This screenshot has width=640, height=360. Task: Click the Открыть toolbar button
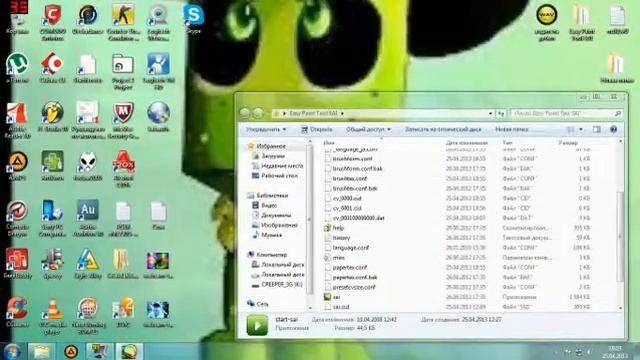click(x=317, y=129)
